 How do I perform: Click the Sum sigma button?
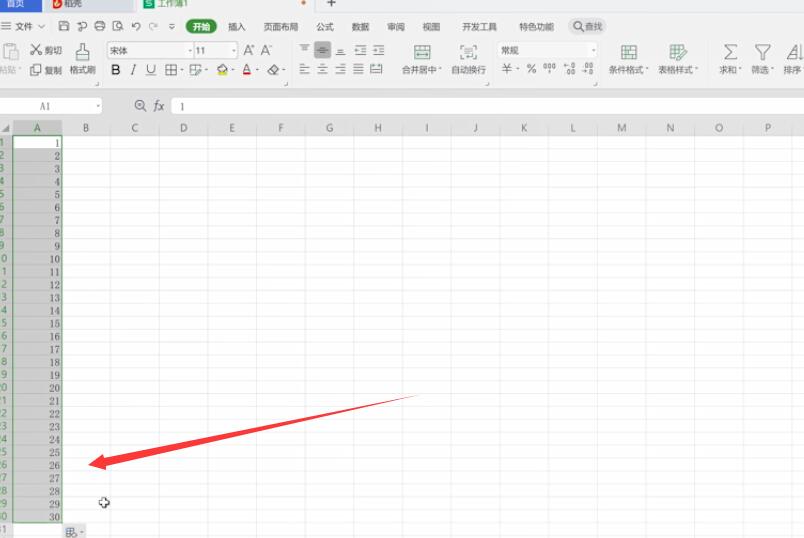(730, 59)
